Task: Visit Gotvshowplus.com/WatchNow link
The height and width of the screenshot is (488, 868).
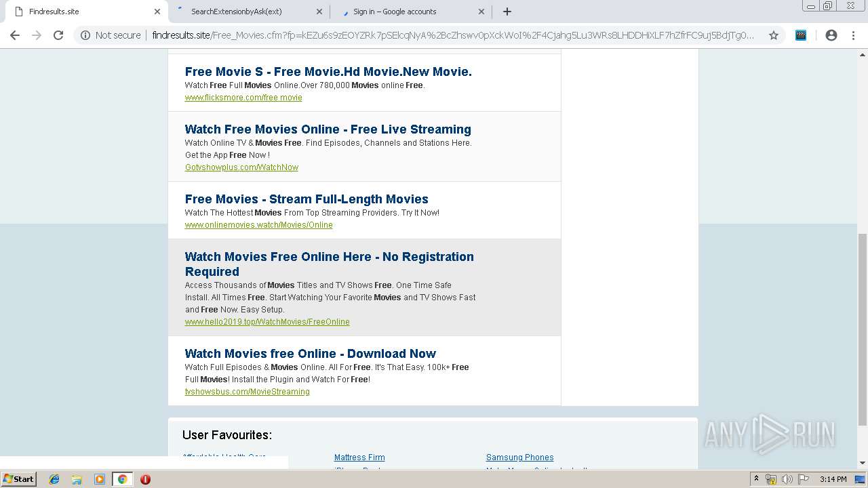Action: point(241,167)
